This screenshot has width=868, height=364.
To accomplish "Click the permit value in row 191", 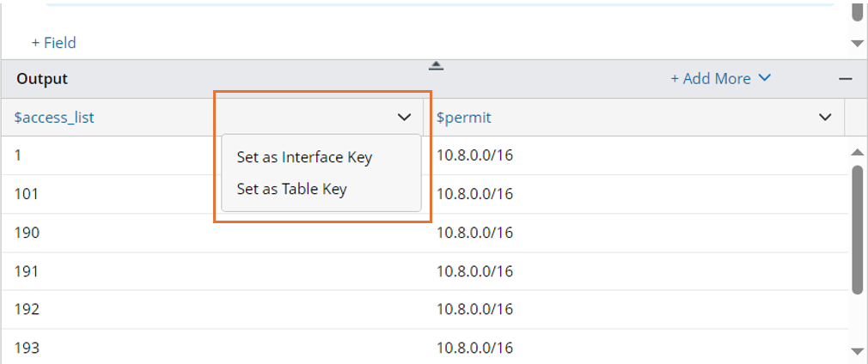I will (474, 271).
